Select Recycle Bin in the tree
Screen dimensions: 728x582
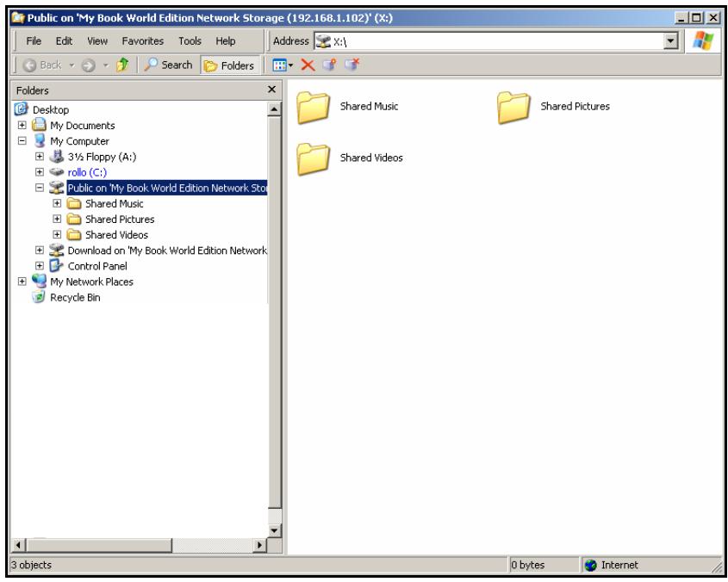[75, 298]
